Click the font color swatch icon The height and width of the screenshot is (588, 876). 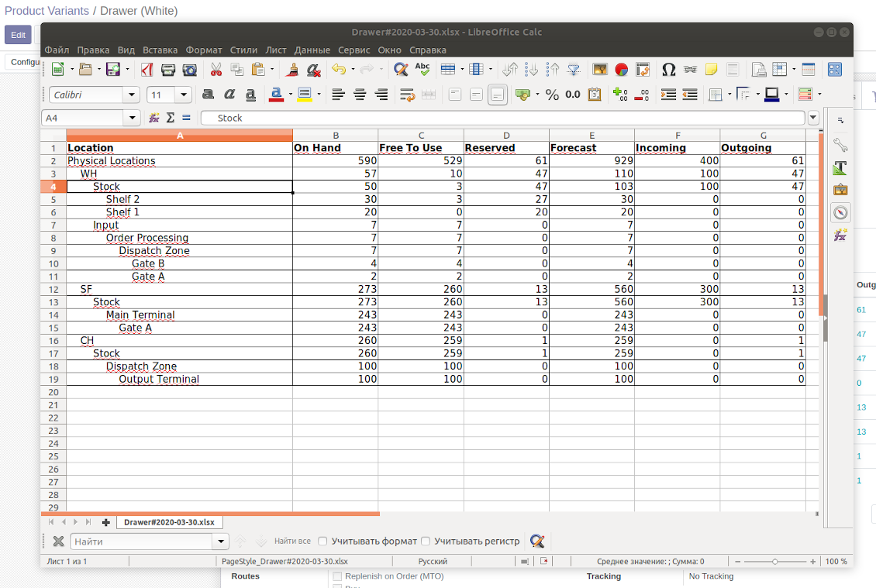click(x=276, y=95)
